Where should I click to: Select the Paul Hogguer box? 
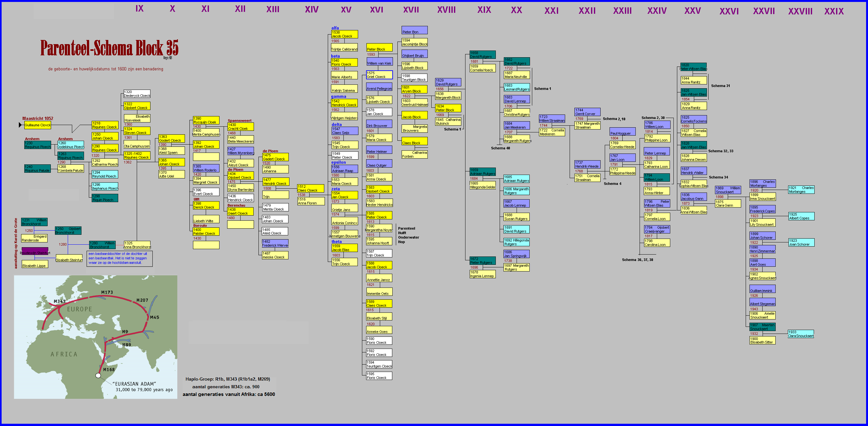pyautogui.click(x=622, y=132)
